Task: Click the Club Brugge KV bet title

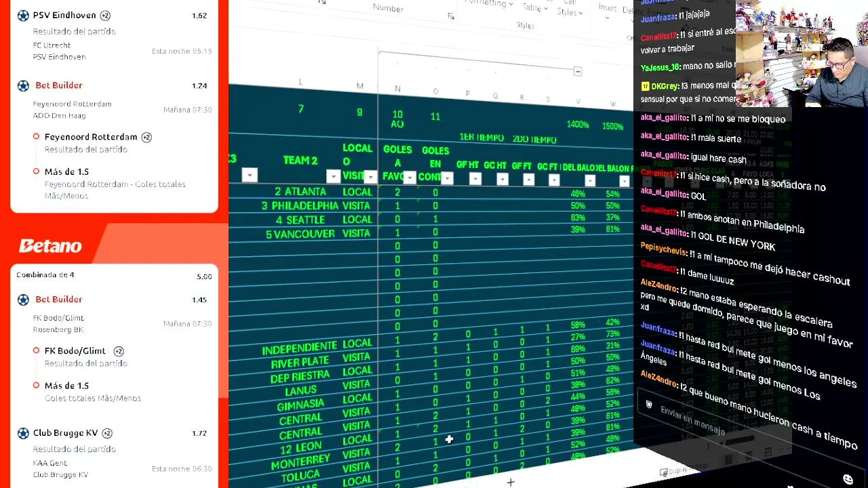Action: point(65,433)
